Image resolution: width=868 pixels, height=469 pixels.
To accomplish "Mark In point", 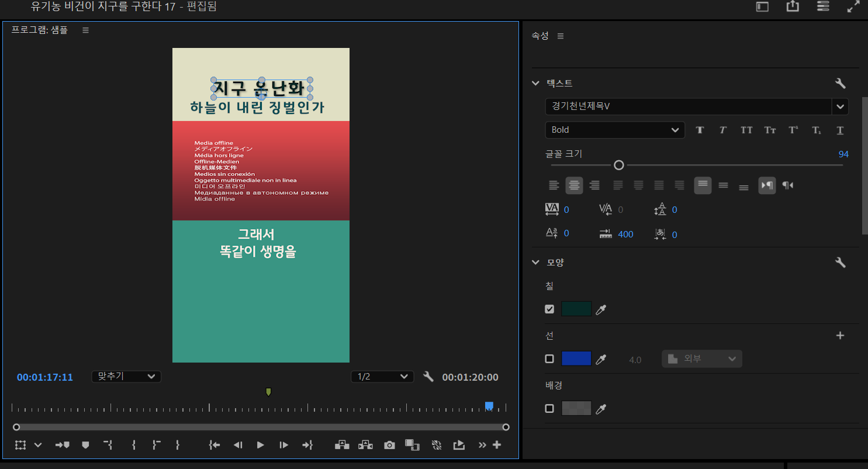I will (x=134, y=445).
